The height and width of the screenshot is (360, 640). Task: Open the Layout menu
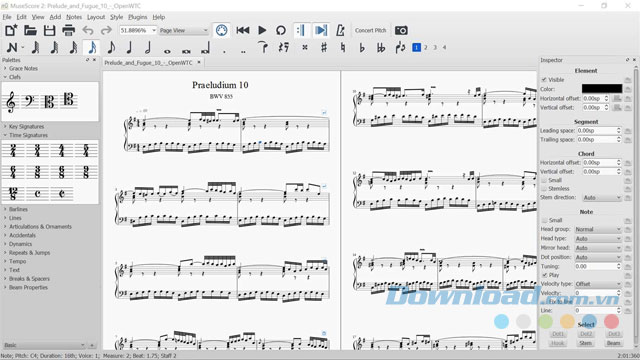(96, 17)
